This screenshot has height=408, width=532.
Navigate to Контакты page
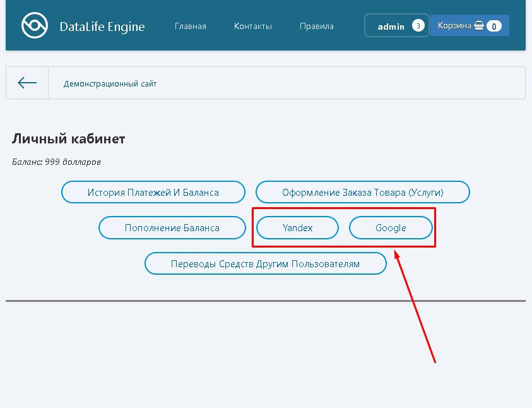pyautogui.click(x=253, y=26)
